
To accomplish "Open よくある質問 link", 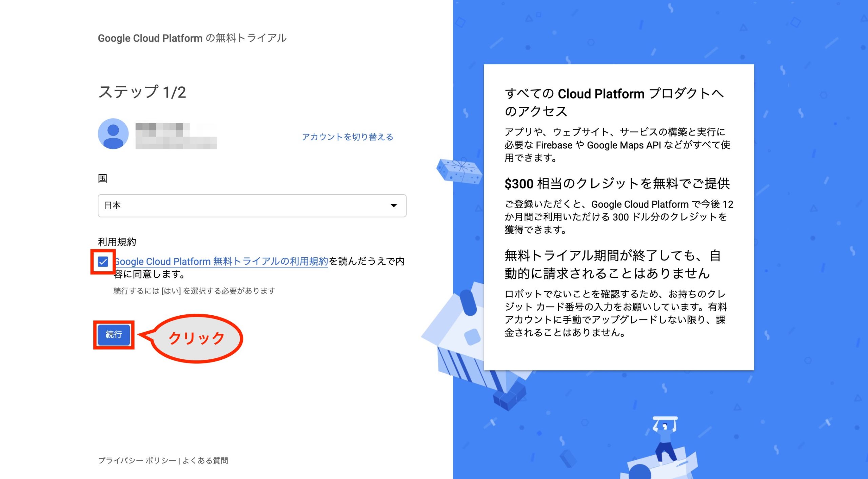I will pyautogui.click(x=205, y=460).
